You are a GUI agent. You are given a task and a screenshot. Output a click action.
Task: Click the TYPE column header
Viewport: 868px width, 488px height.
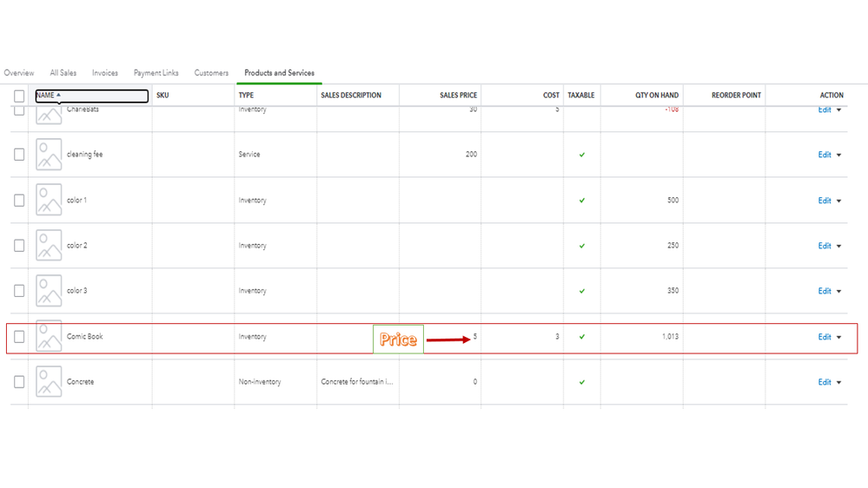point(246,96)
